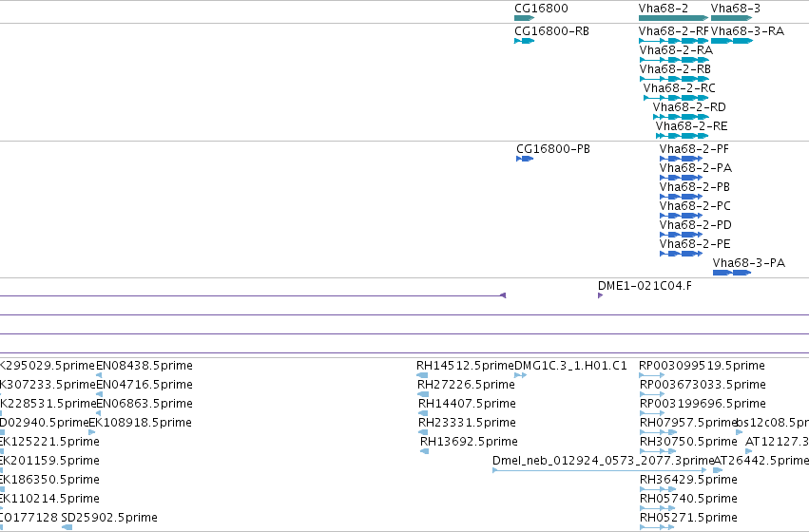Select the small purple arrow under DME1-021C04.F
This screenshot has width=809, height=532.
tap(600, 295)
